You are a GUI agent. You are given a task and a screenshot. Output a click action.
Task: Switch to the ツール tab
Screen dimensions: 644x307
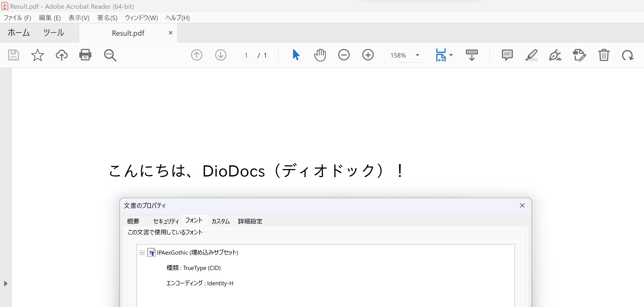click(54, 33)
